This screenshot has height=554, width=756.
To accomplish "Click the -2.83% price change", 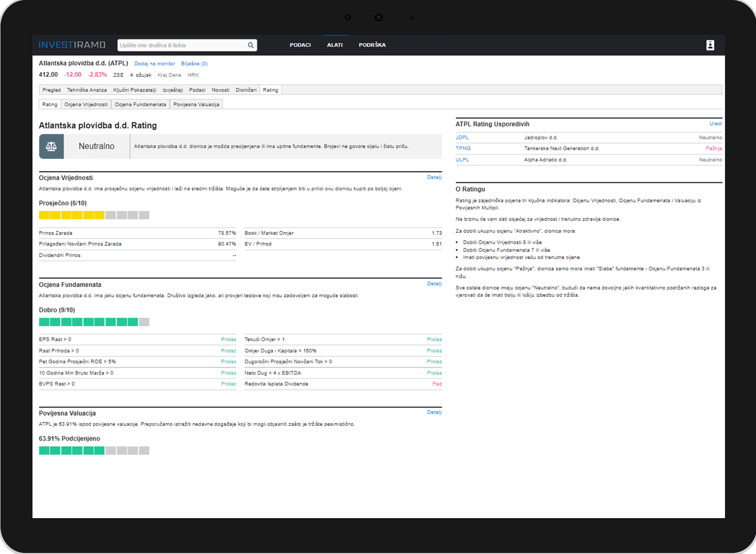I will point(97,75).
